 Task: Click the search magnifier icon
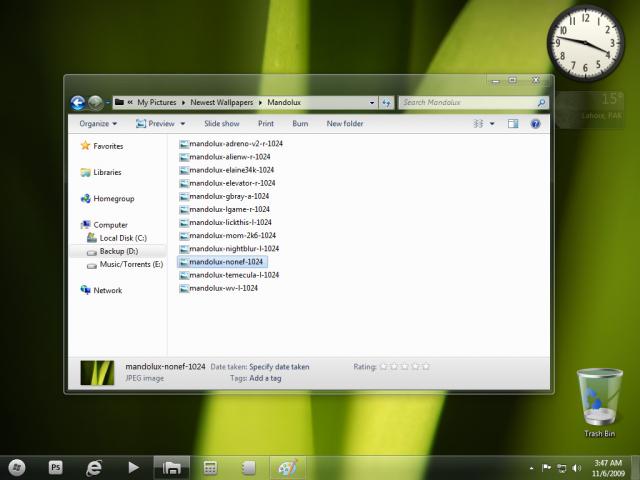[542, 103]
